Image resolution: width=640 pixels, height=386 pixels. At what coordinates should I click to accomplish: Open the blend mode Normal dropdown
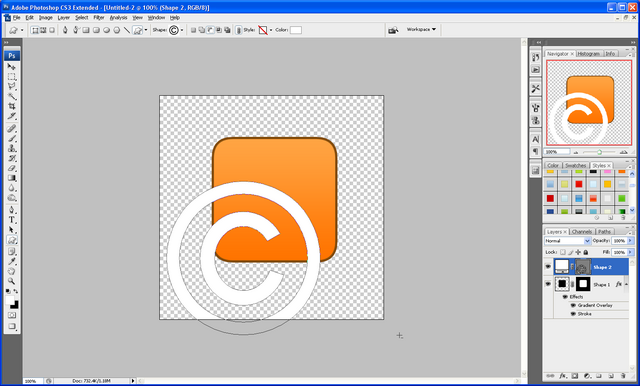tap(567, 241)
